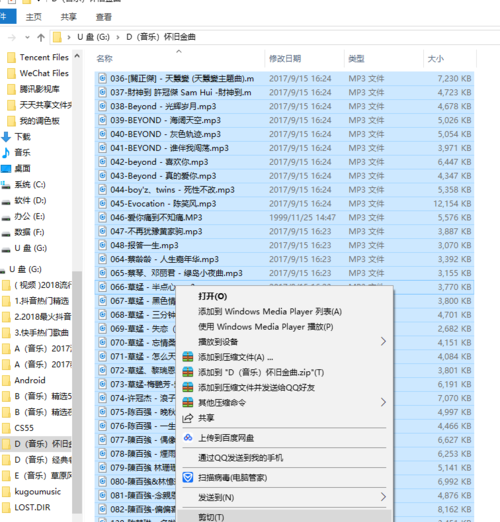
Task: Expand the 其他压缩命令 submenu arrow
Action: pyautogui.click(x=383, y=403)
